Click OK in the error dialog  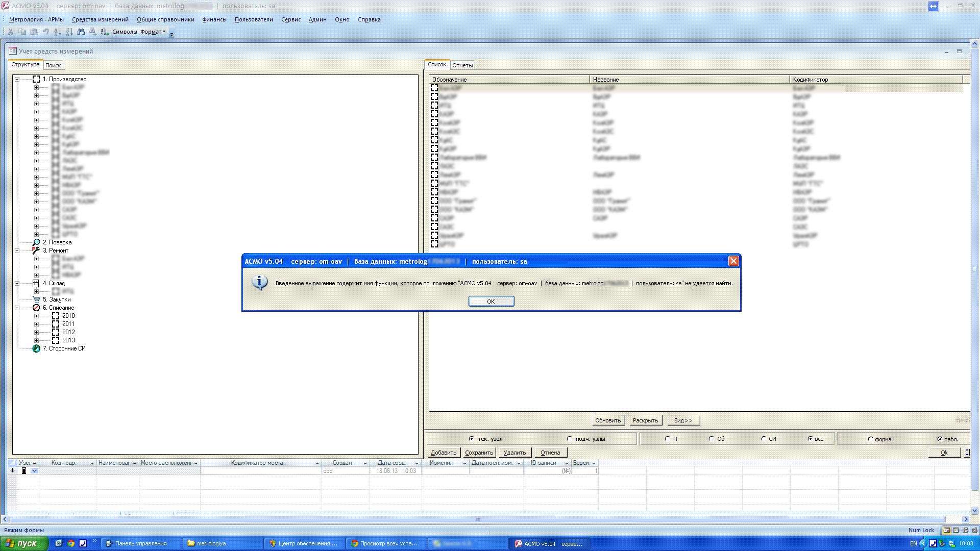[x=491, y=302]
